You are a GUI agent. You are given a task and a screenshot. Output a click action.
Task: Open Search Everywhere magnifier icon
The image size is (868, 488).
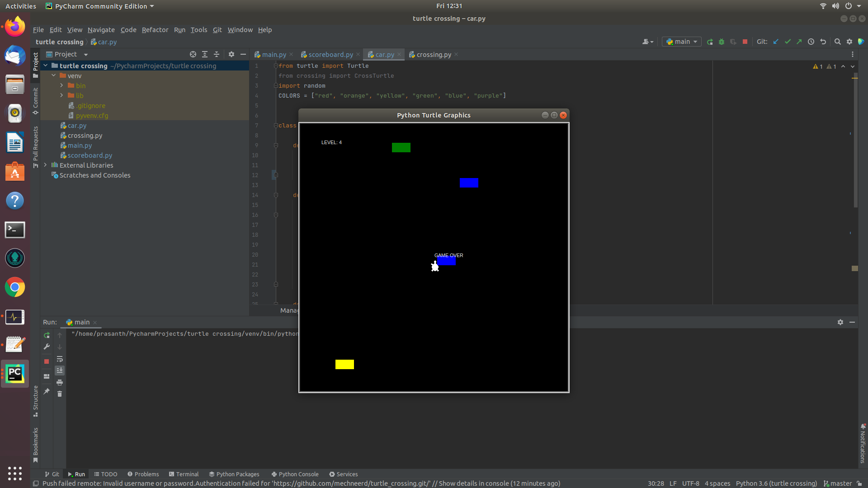click(x=838, y=41)
